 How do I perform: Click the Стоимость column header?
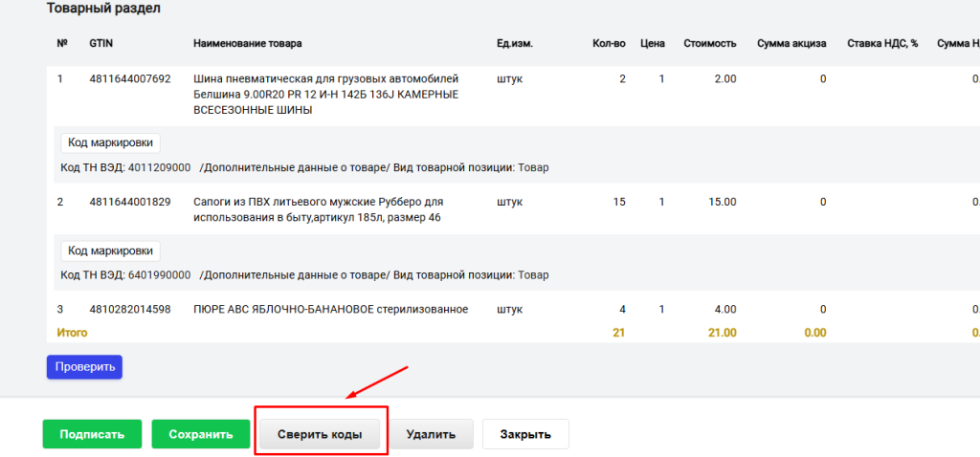point(709,44)
